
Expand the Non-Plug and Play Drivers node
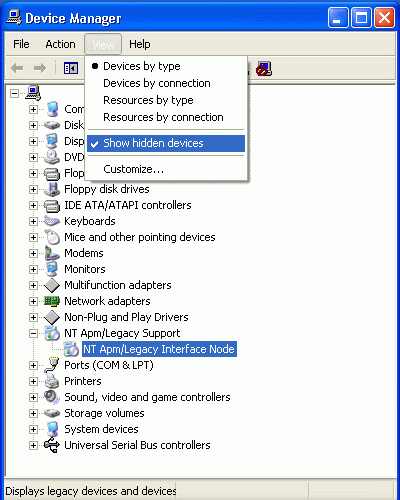pyautogui.click(x=33, y=317)
